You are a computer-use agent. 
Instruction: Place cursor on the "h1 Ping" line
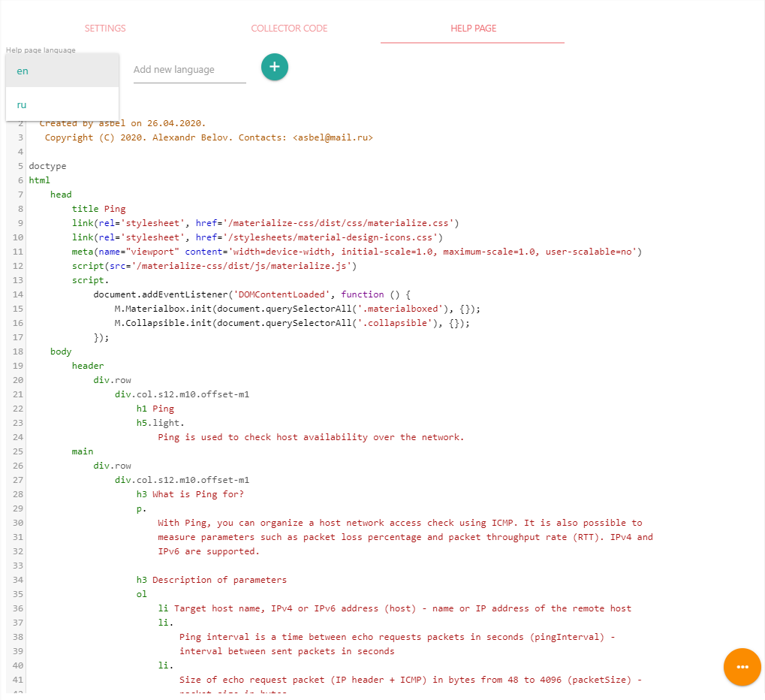tap(155, 409)
